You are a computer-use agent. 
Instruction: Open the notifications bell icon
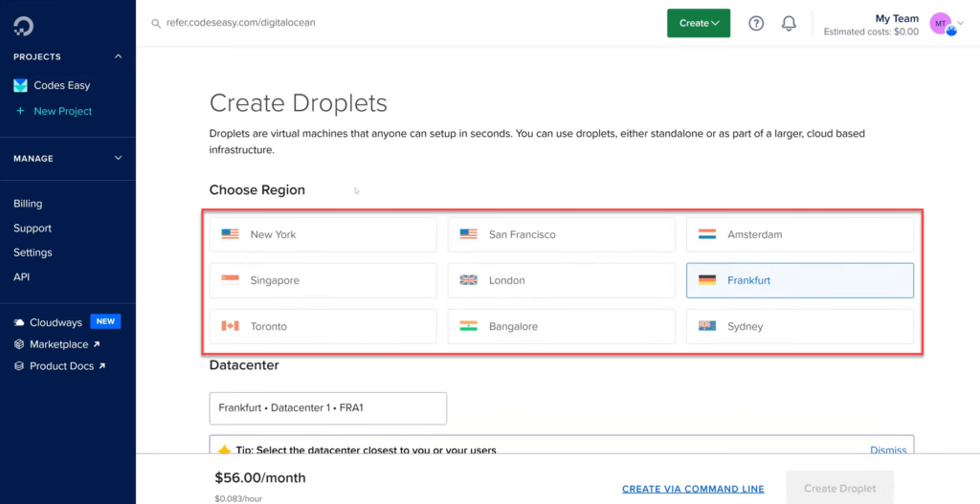point(789,23)
